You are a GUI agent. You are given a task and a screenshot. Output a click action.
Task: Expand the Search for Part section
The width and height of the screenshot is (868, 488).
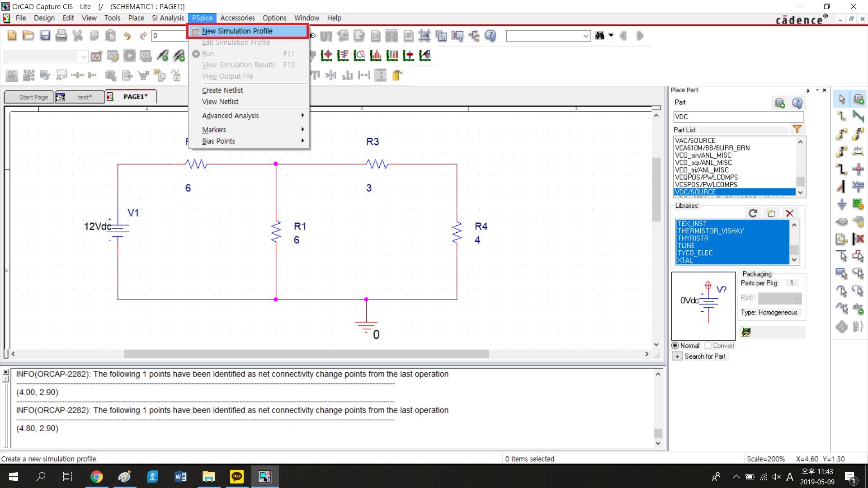(677, 357)
